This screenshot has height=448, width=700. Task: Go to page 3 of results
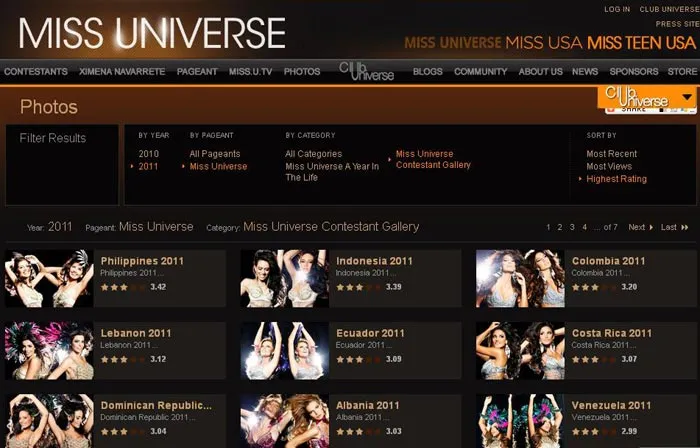(572, 227)
